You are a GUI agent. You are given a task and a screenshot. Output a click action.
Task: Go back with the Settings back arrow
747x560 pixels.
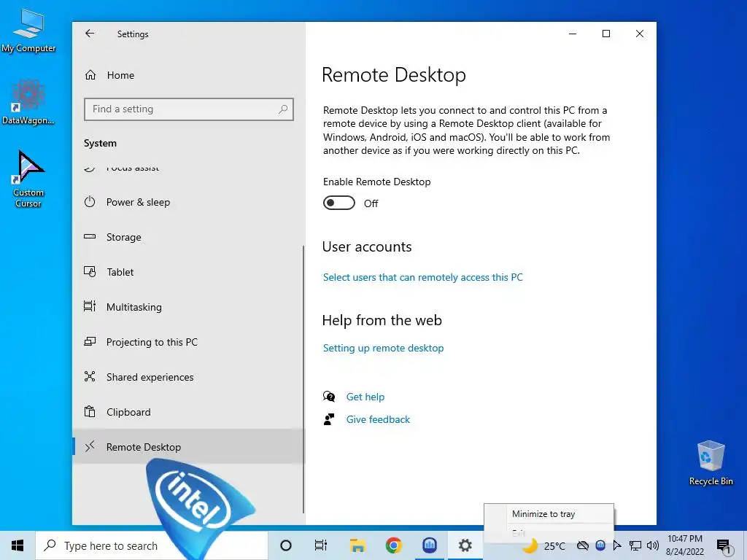(90, 34)
